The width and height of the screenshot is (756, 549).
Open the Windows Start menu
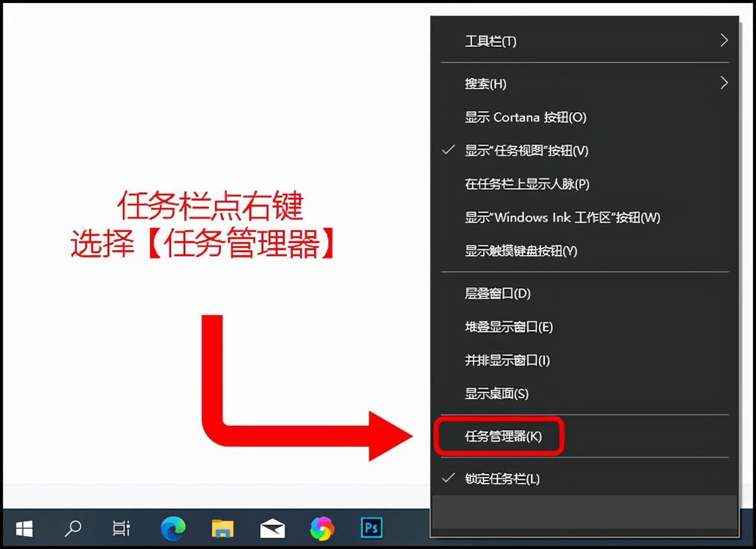click(24, 529)
